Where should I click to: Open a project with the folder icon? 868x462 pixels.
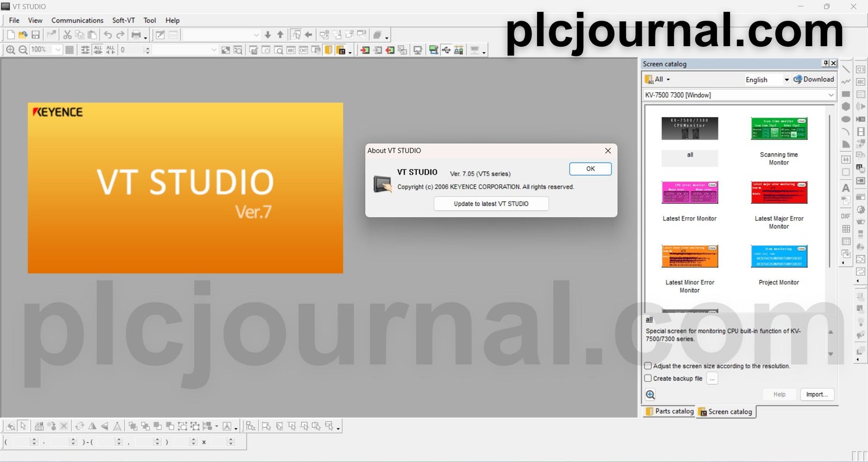(23, 35)
